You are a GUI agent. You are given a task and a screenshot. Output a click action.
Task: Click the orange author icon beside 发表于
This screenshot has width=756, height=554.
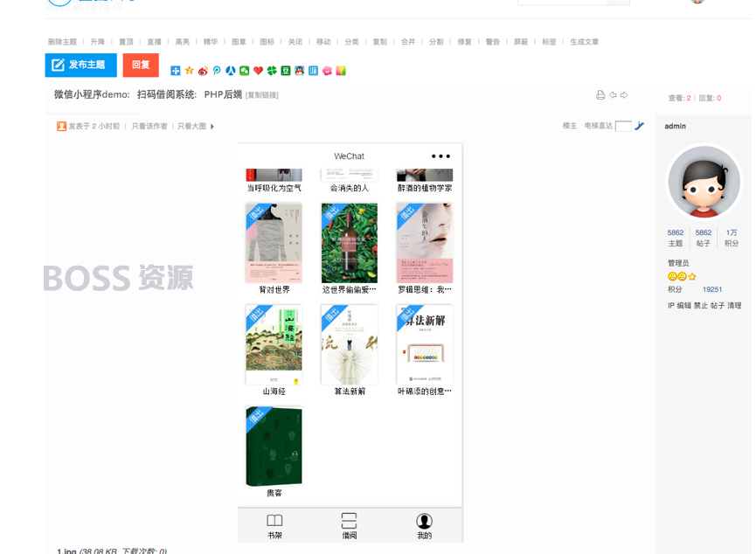pyautogui.click(x=61, y=127)
